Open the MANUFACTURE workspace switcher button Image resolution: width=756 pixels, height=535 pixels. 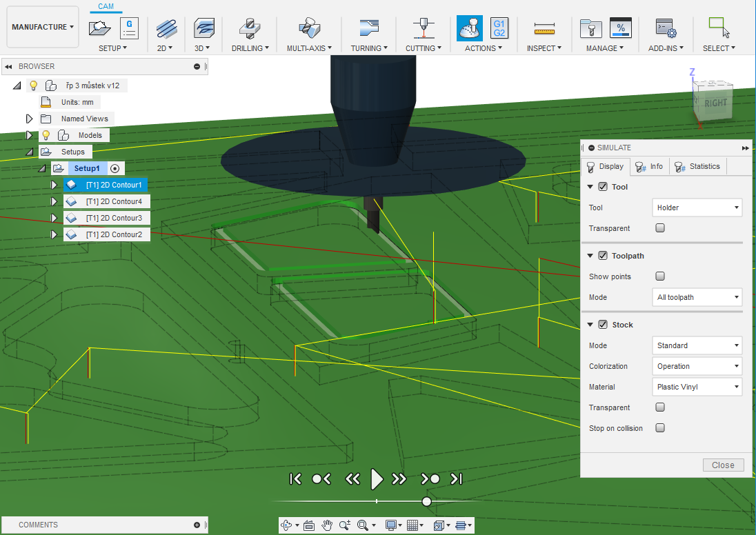pos(43,27)
